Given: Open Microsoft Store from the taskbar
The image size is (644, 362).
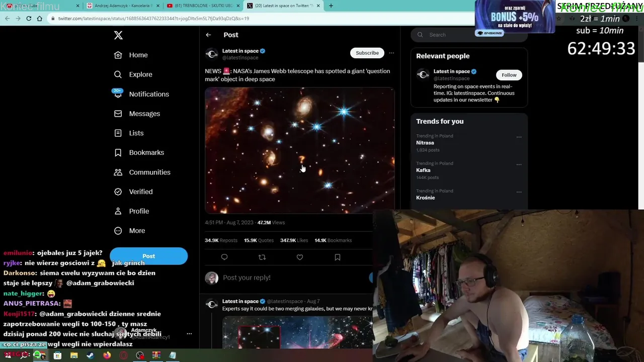Looking at the screenshot, I should click(57, 355).
